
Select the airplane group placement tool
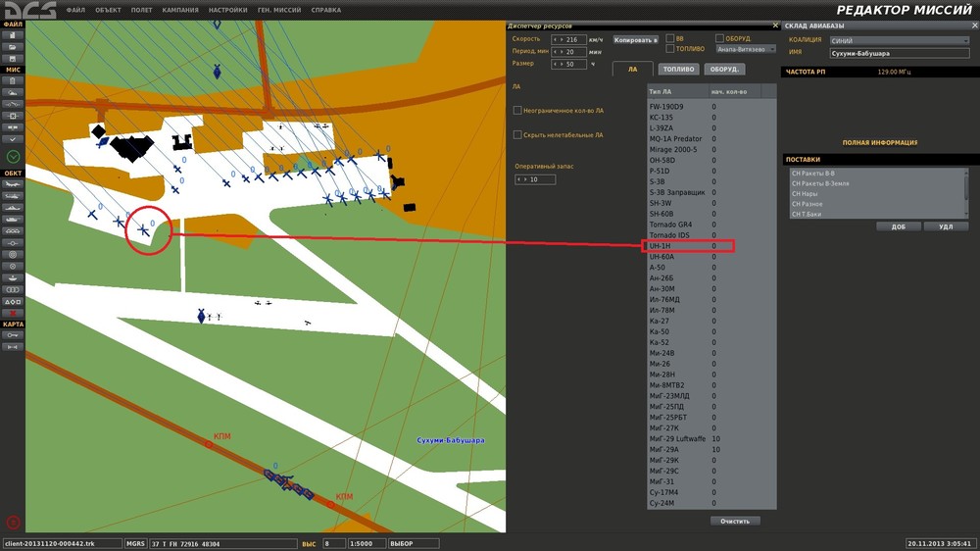tap(13, 183)
